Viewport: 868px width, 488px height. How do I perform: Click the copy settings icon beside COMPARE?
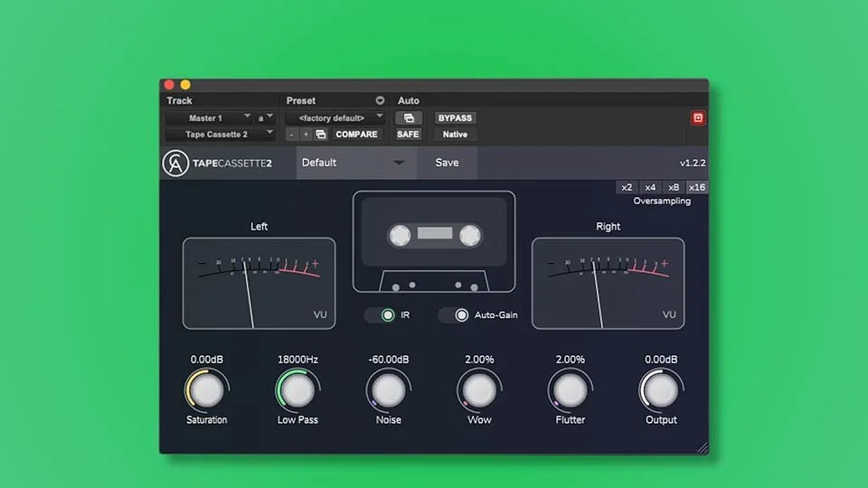[320, 135]
